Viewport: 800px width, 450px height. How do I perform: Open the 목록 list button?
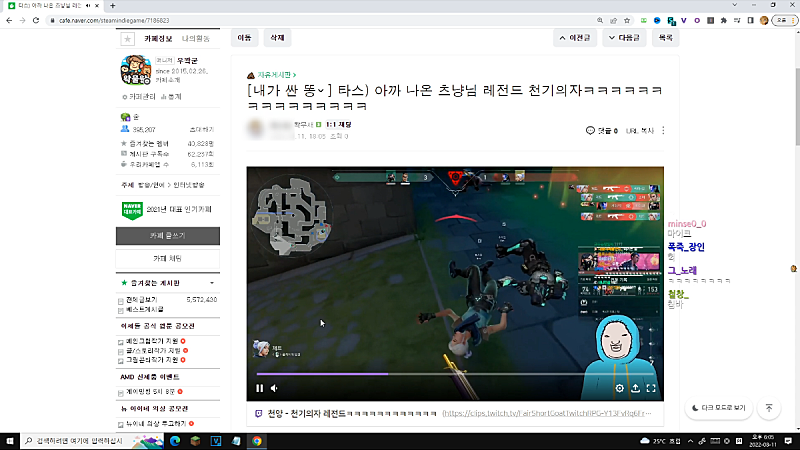pos(665,38)
